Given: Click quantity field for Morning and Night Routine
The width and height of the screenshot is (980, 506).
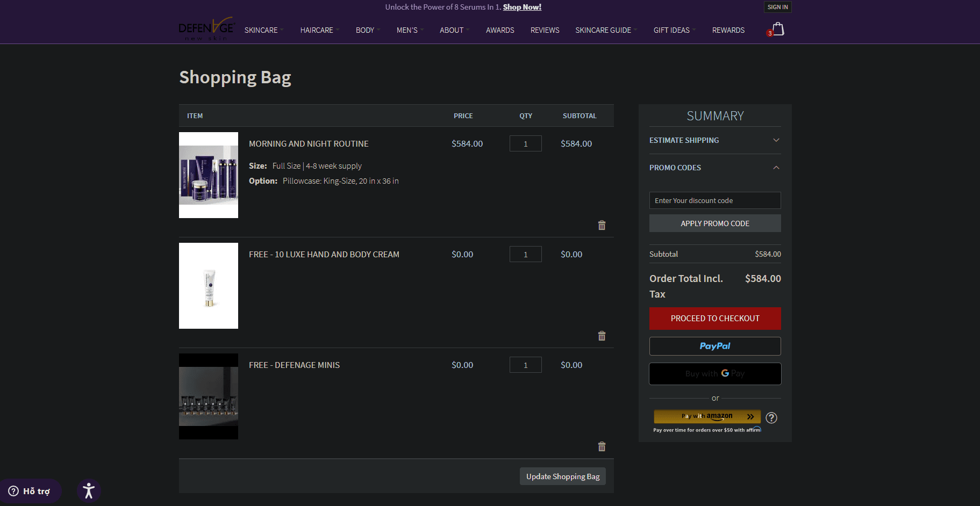Looking at the screenshot, I should click(x=525, y=143).
